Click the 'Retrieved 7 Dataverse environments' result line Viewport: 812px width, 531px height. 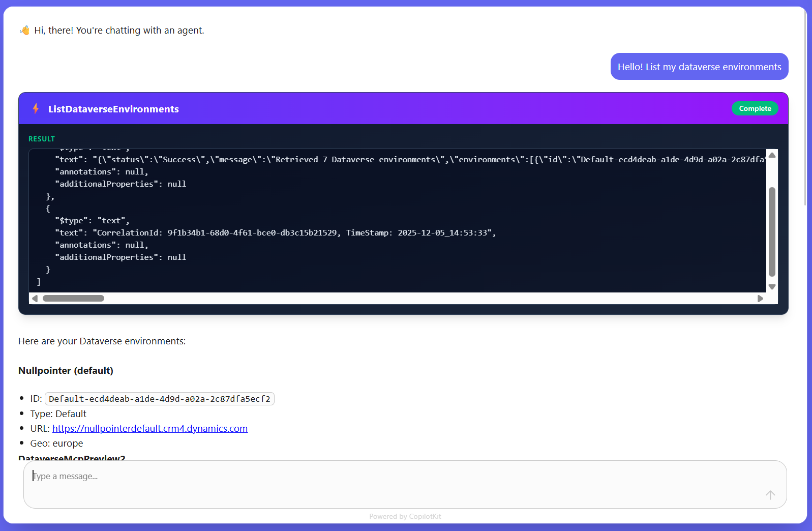[411, 160]
